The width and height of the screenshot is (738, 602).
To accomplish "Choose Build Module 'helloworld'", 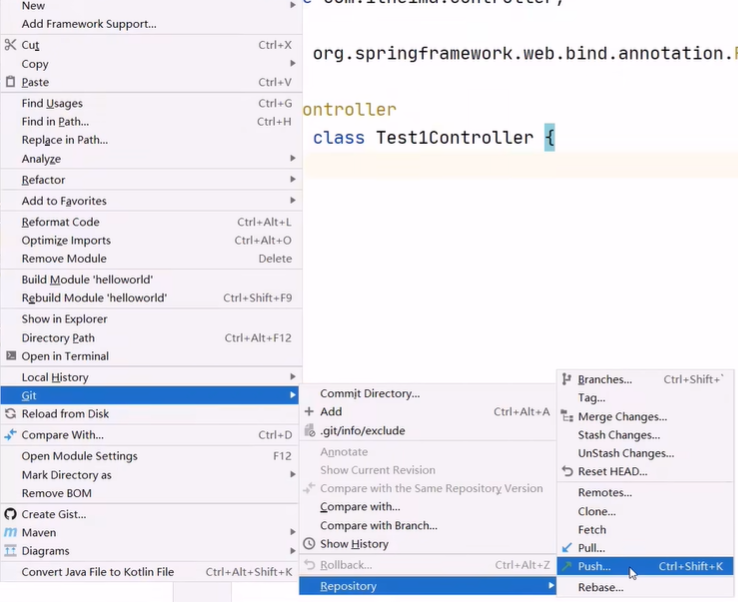I will 151,280.
